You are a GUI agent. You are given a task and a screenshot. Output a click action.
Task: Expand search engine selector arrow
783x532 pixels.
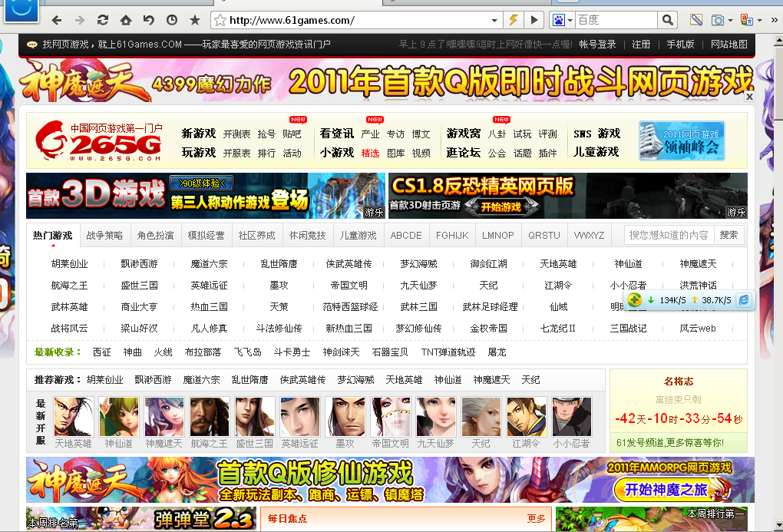point(570,21)
